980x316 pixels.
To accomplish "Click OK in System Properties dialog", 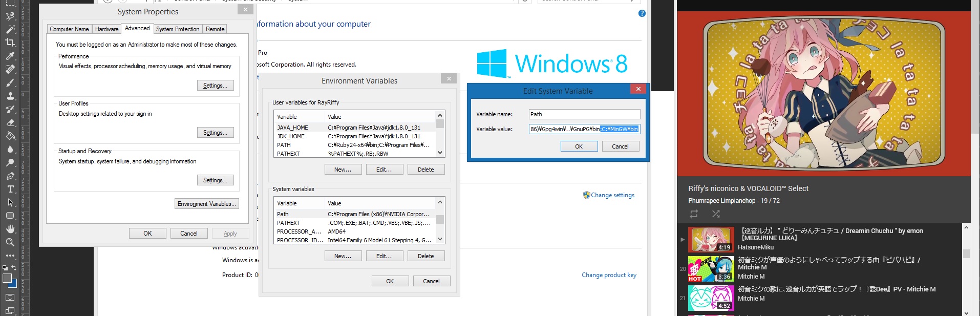I will coord(147,234).
